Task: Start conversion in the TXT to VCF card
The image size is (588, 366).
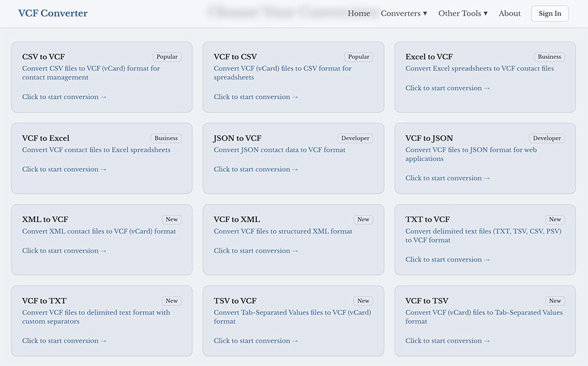Action: pos(447,259)
